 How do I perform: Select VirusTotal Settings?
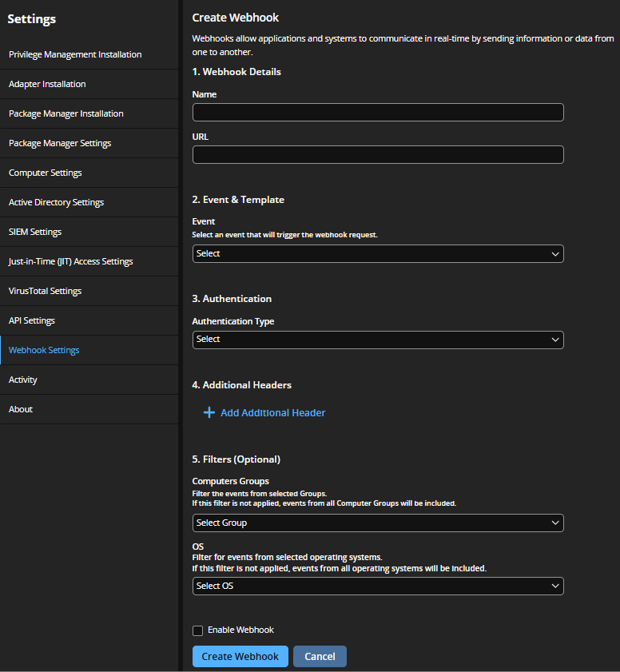(x=45, y=291)
